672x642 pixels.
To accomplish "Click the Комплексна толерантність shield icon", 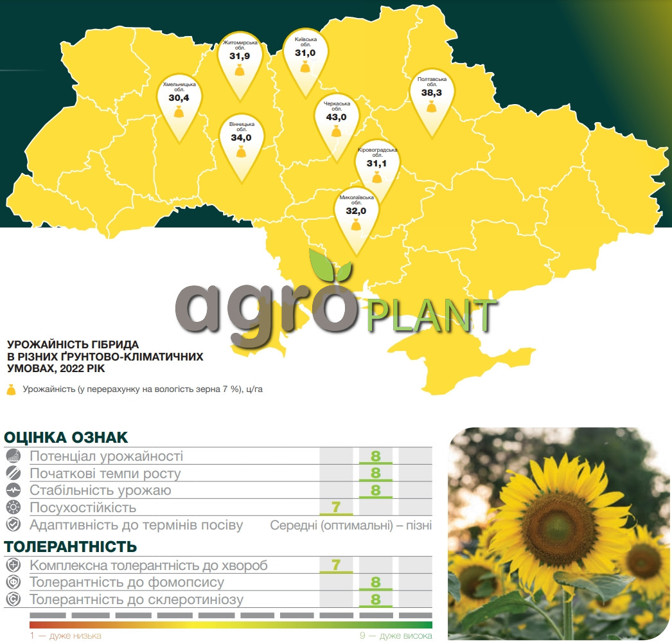I will 13,566.
